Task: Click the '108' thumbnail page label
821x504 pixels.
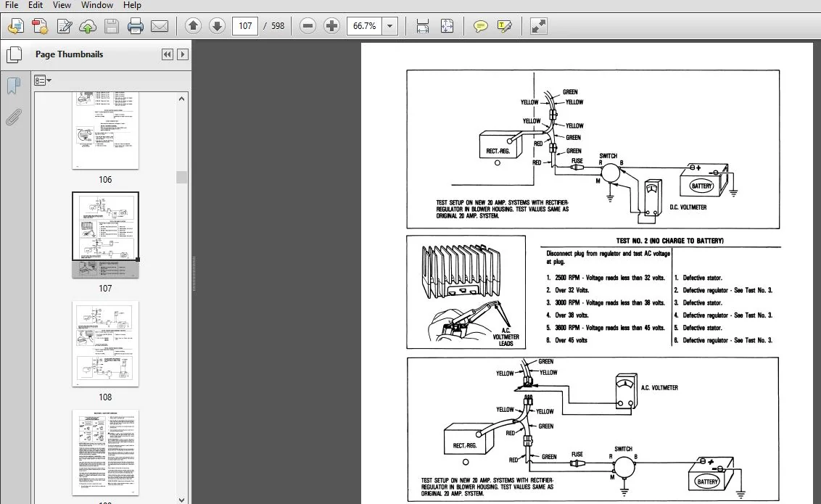Action: point(105,397)
